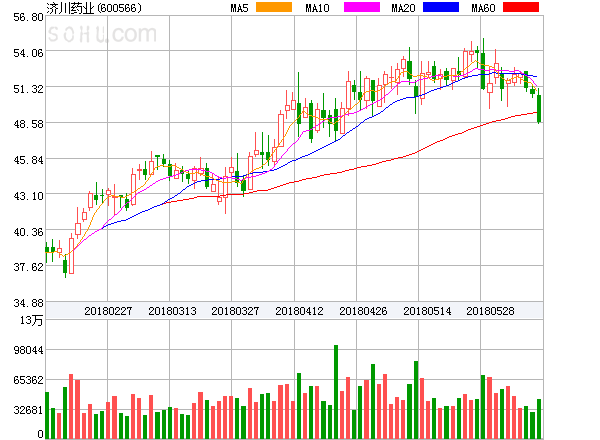The height and width of the screenshot is (440, 600).
Task: Click the 45.84 price axis label
Action: pos(28,160)
